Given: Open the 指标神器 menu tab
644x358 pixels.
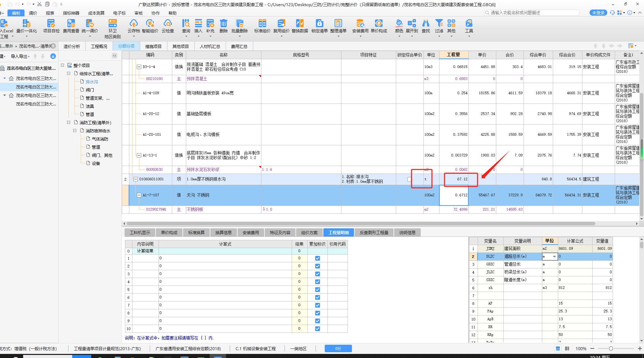Looking at the screenshot, I should (71, 13).
